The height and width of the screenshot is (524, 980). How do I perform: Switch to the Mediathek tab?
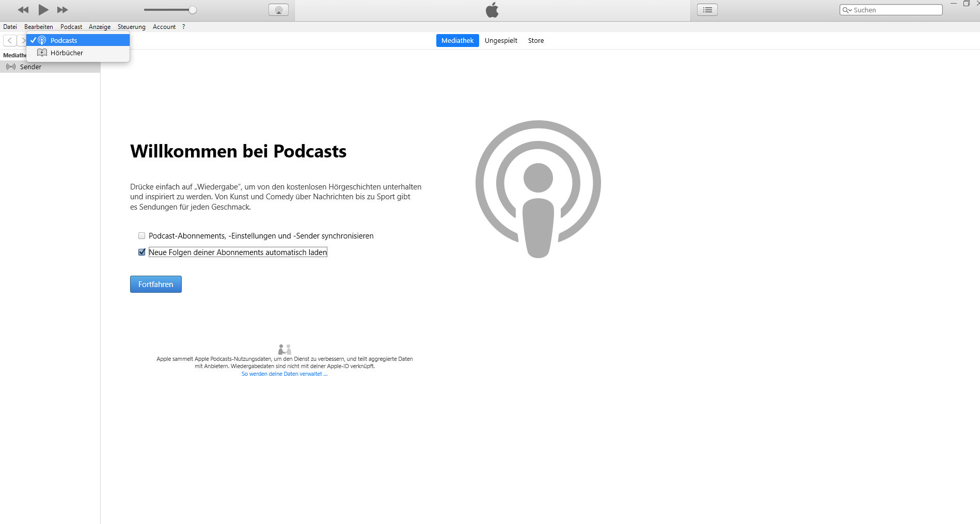[x=457, y=41]
